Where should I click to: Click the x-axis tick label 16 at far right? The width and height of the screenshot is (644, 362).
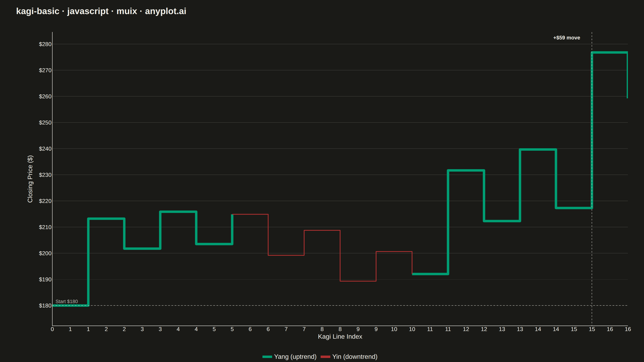coord(628,329)
